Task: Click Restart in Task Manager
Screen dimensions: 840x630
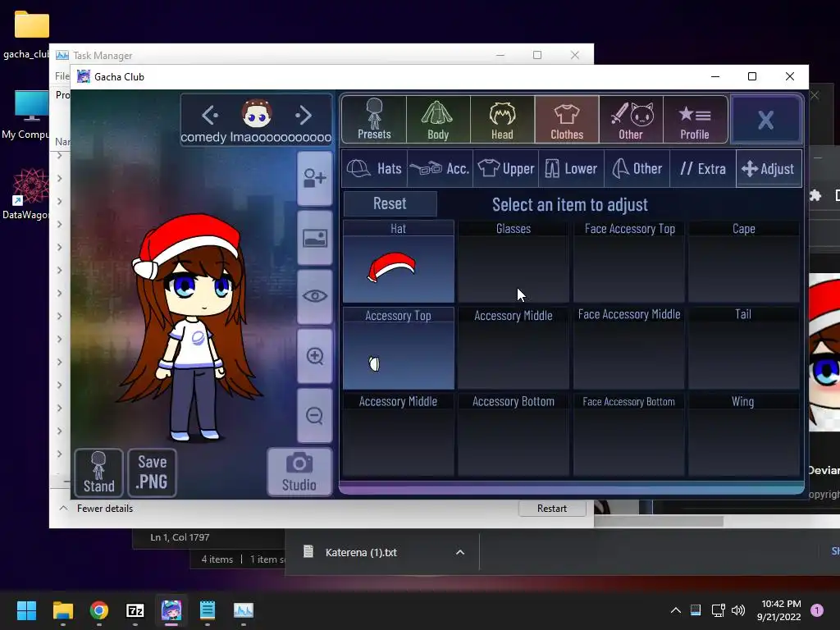Action: 552,509
